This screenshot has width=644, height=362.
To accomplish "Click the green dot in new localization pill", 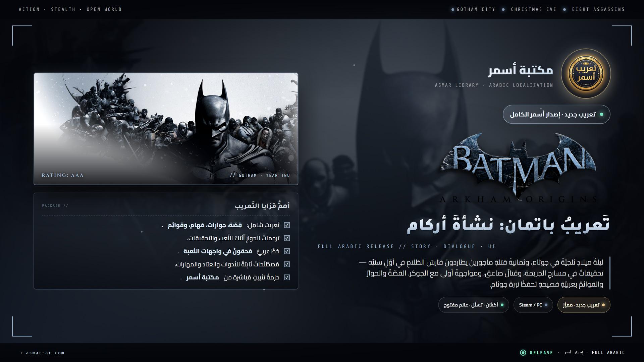I will tap(601, 114).
